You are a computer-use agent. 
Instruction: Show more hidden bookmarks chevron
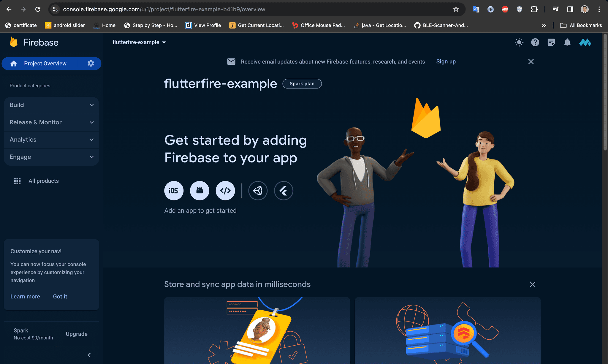pos(544,26)
